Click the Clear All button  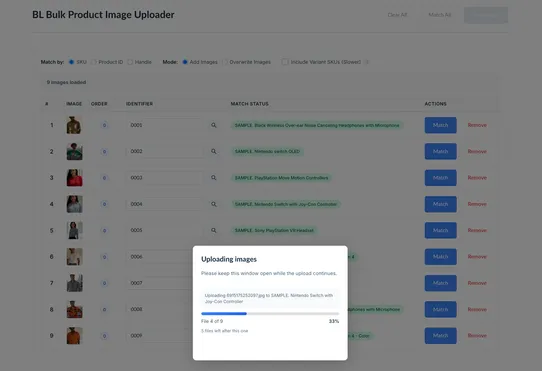pos(397,15)
